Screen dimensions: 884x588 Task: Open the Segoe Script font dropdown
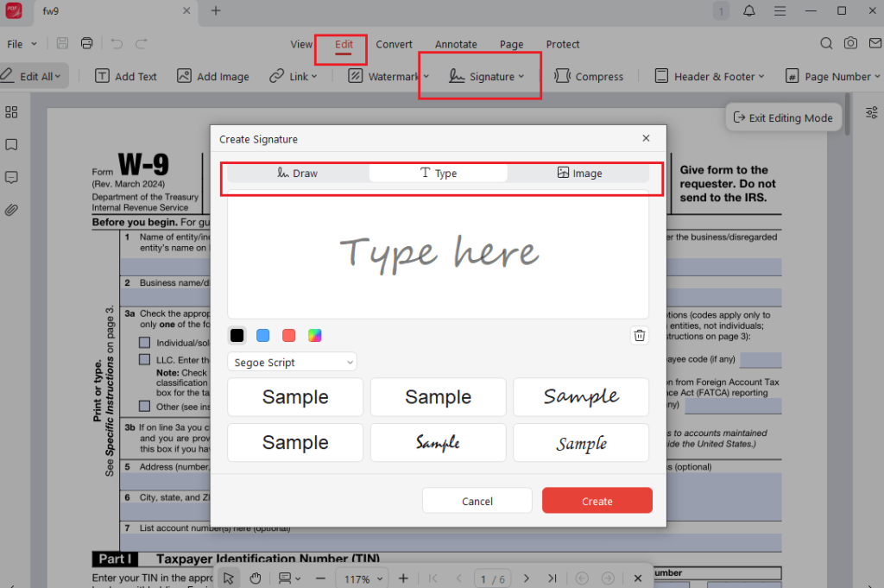pos(292,362)
